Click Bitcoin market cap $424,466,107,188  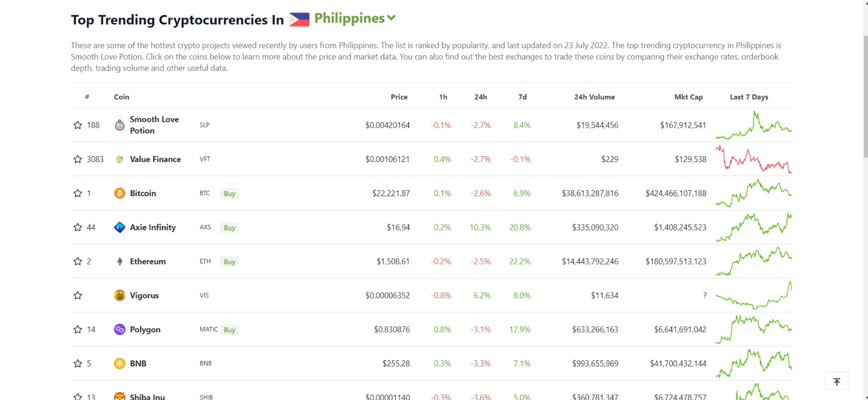coord(676,193)
